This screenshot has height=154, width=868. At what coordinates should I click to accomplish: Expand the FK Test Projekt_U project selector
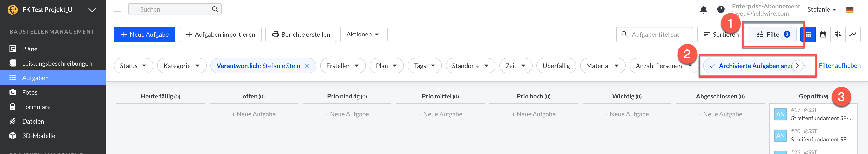point(92,10)
